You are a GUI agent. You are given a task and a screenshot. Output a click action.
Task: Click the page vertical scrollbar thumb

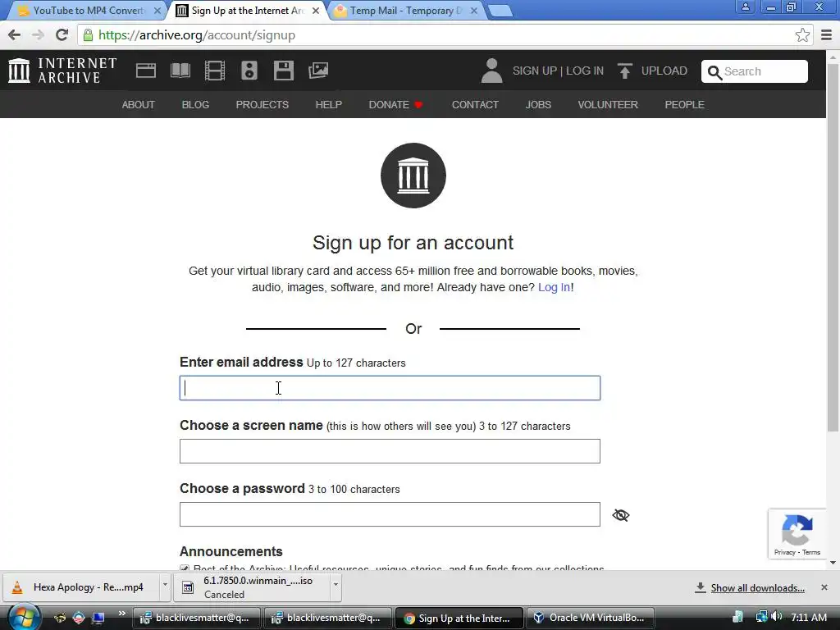click(833, 246)
